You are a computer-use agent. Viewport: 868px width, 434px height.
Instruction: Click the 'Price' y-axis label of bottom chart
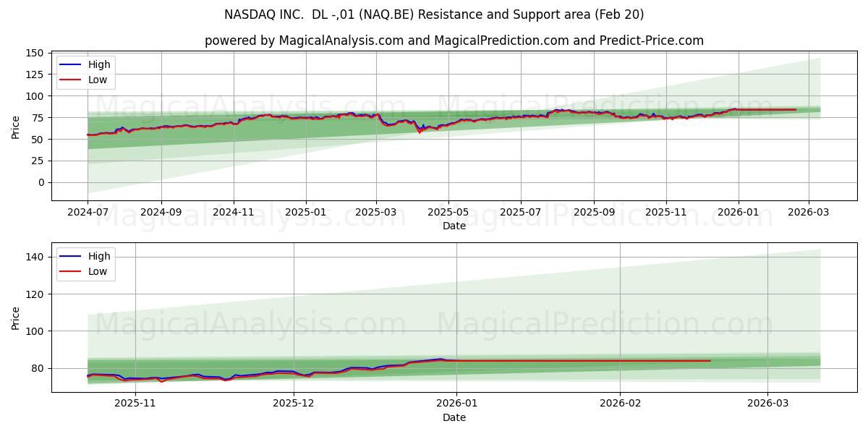coord(16,318)
